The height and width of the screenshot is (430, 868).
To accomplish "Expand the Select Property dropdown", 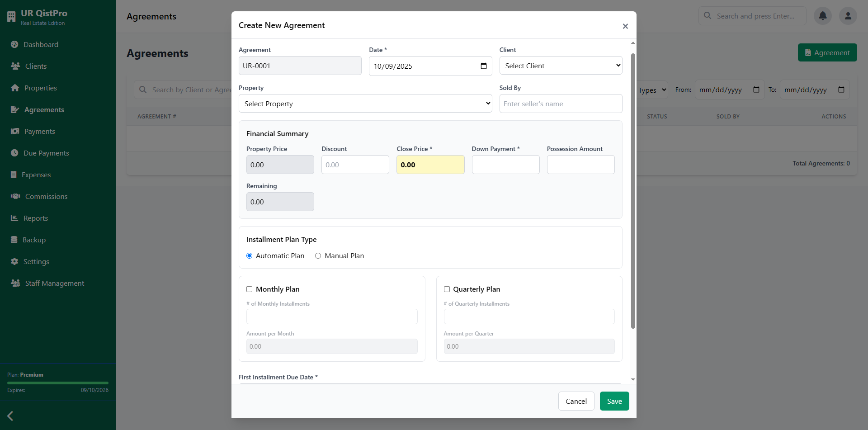I will pyautogui.click(x=365, y=104).
